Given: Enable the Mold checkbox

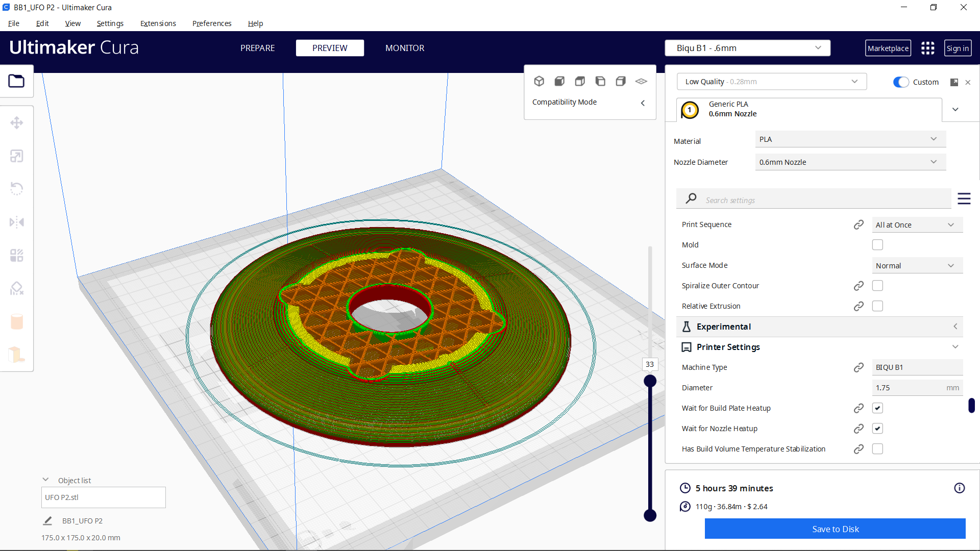Looking at the screenshot, I should coord(877,244).
